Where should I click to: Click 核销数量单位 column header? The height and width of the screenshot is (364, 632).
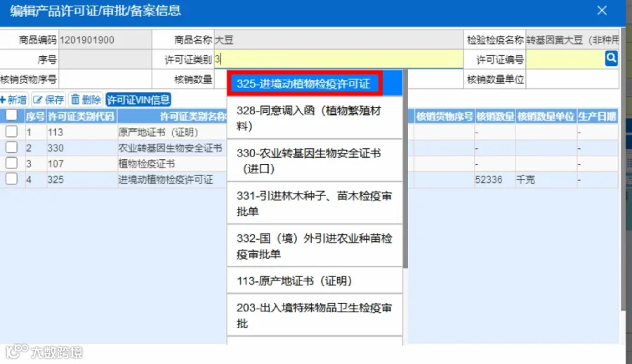pos(546,116)
